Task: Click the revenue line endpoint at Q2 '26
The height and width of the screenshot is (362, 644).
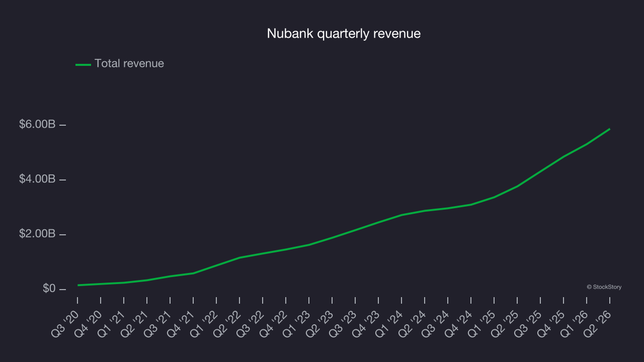Action: pyautogui.click(x=610, y=129)
